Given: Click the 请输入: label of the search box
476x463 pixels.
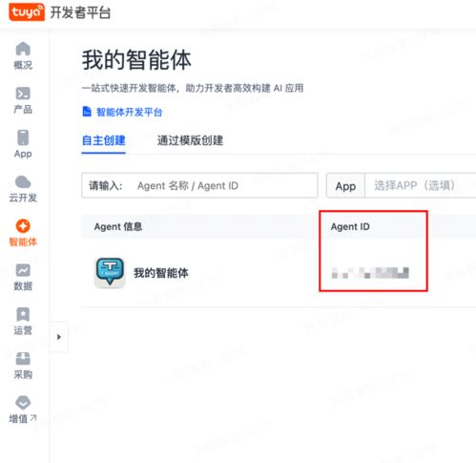Looking at the screenshot, I should 106,185.
